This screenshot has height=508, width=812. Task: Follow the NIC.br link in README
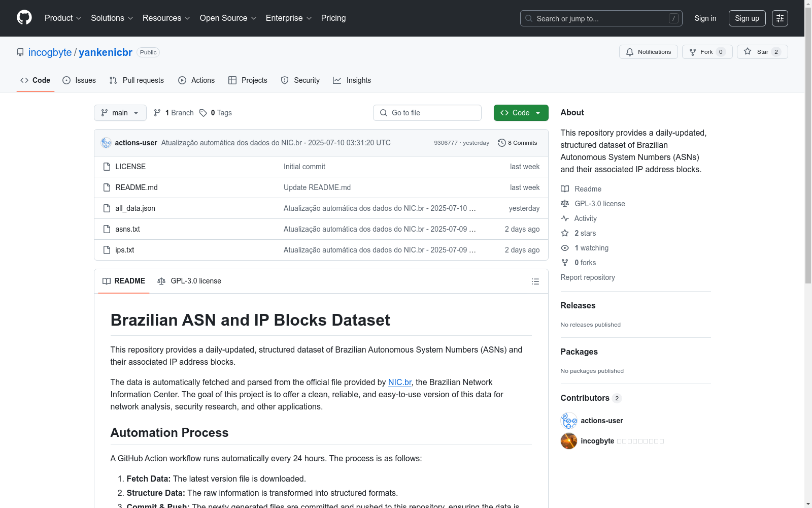pyautogui.click(x=400, y=382)
